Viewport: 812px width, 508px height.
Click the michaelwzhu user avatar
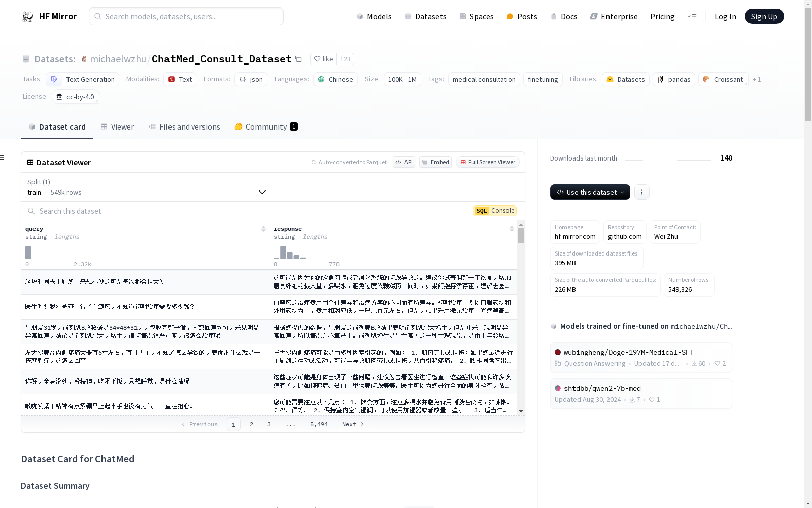(84, 59)
